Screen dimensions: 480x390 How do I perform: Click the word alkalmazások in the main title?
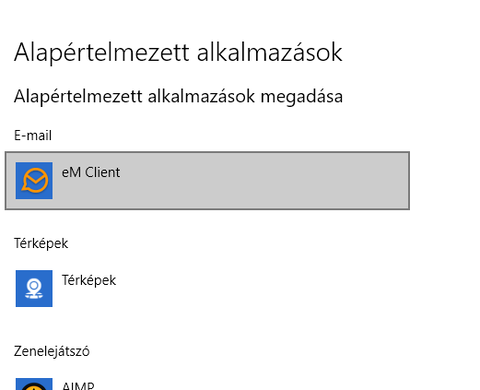(270, 53)
